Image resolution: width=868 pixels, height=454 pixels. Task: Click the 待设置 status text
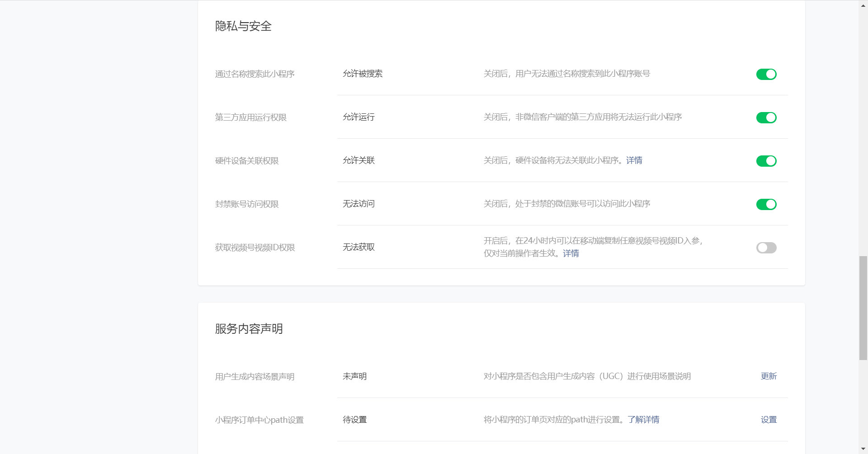[x=355, y=420]
